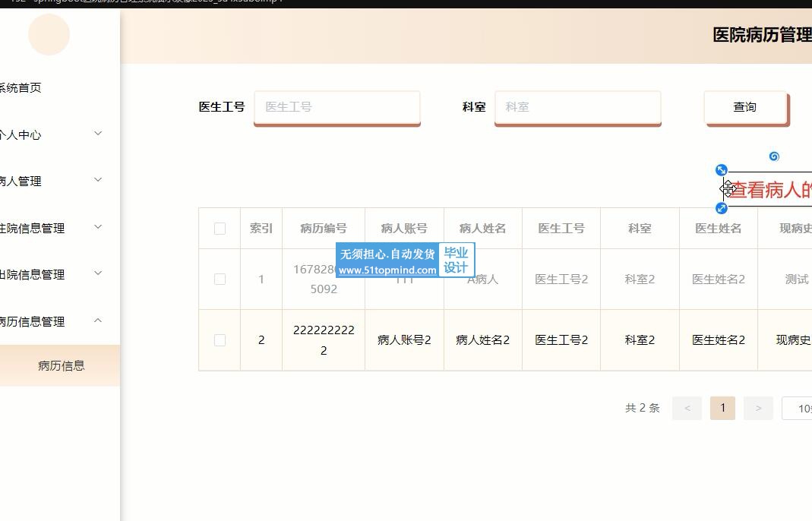Screen dimensions: 812x521
Task: Click the rotate handle above the red text box
Action: [773, 156]
